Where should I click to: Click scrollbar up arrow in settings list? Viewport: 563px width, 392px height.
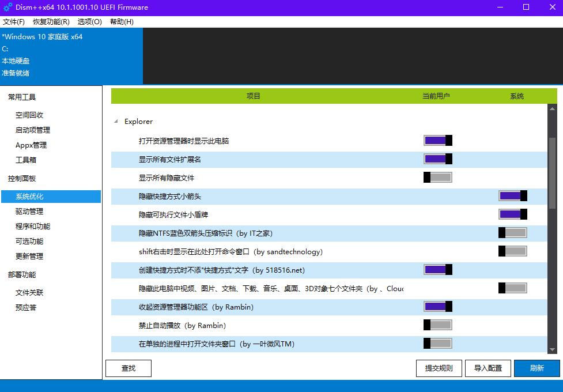(552, 108)
